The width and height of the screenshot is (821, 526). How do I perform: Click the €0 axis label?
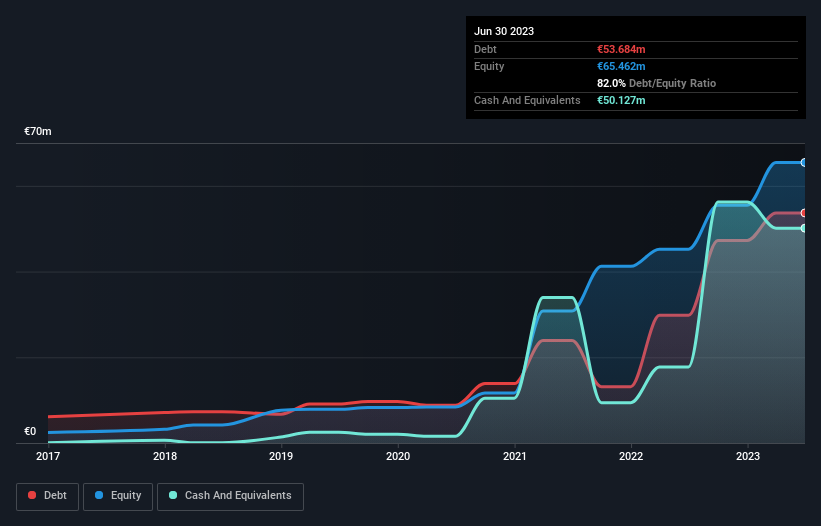(x=30, y=431)
